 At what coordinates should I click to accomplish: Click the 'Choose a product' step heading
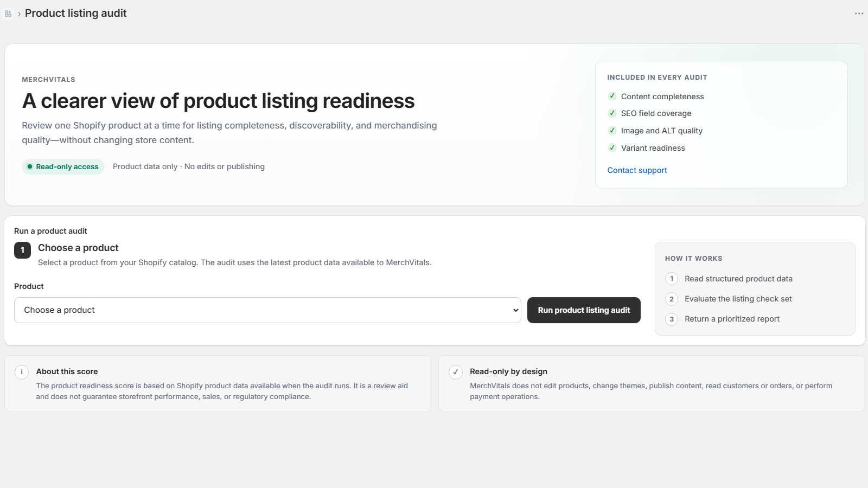pyautogui.click(x=78, y=248)
